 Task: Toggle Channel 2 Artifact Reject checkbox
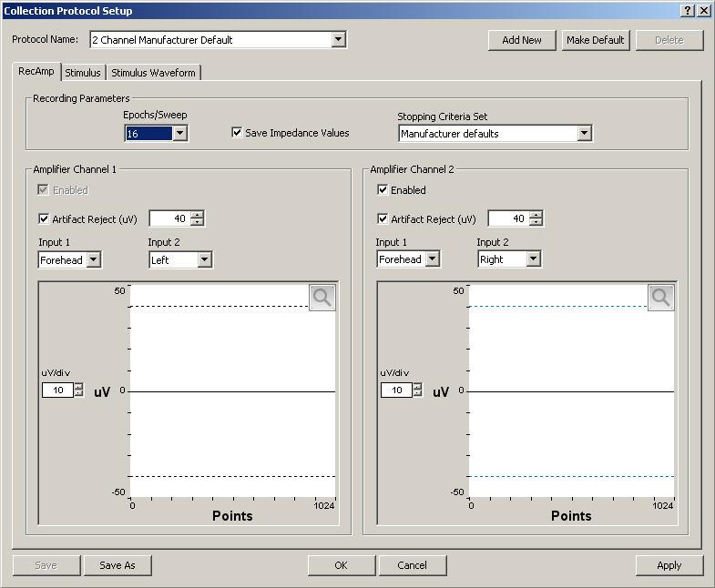pos(383,218)
